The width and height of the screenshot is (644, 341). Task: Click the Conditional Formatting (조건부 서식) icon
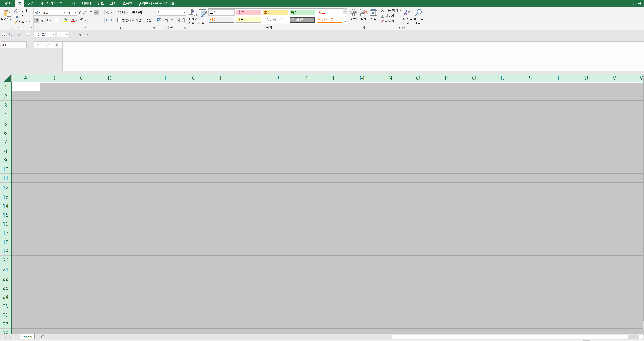193,13
